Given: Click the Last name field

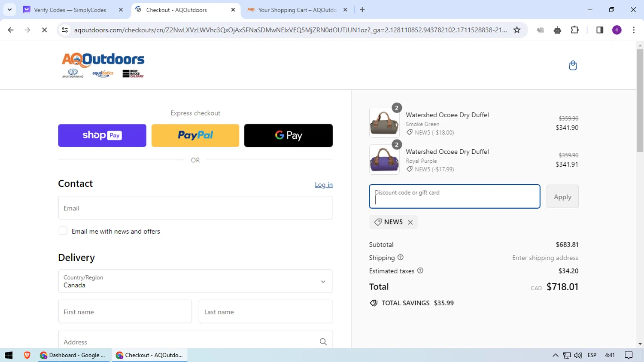Looking at the screenshot, I should [266, 312].
